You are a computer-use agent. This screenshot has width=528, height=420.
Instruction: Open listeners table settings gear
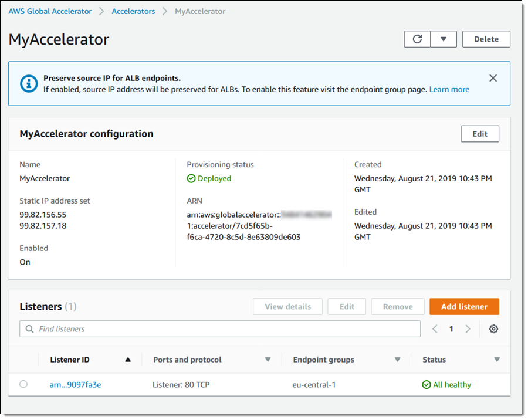(493, 328)
